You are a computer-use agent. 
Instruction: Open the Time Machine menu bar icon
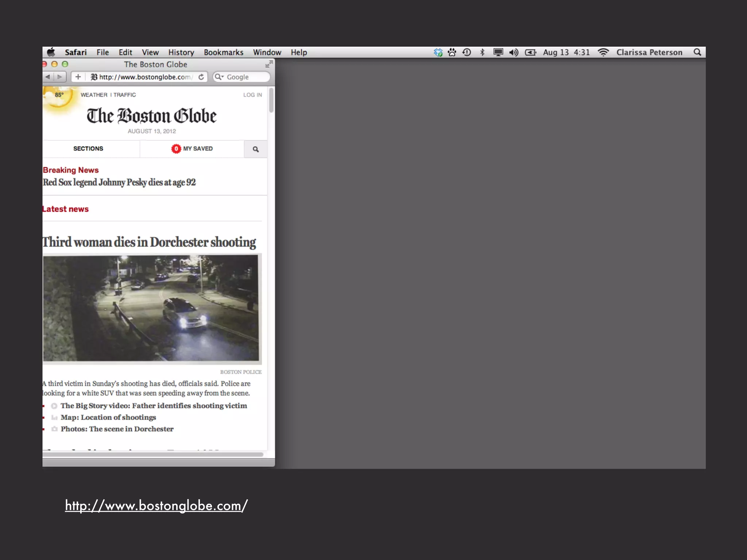pyautogui.click(x=467, y=52)
